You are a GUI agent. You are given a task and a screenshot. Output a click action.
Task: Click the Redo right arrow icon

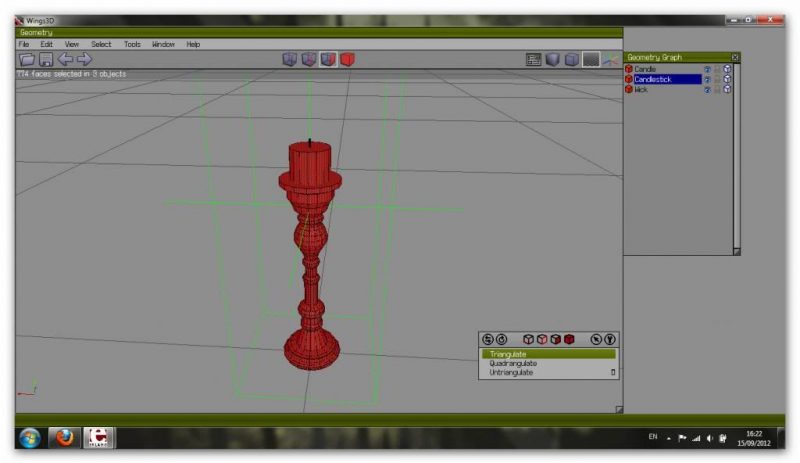[x=84, y=60]
